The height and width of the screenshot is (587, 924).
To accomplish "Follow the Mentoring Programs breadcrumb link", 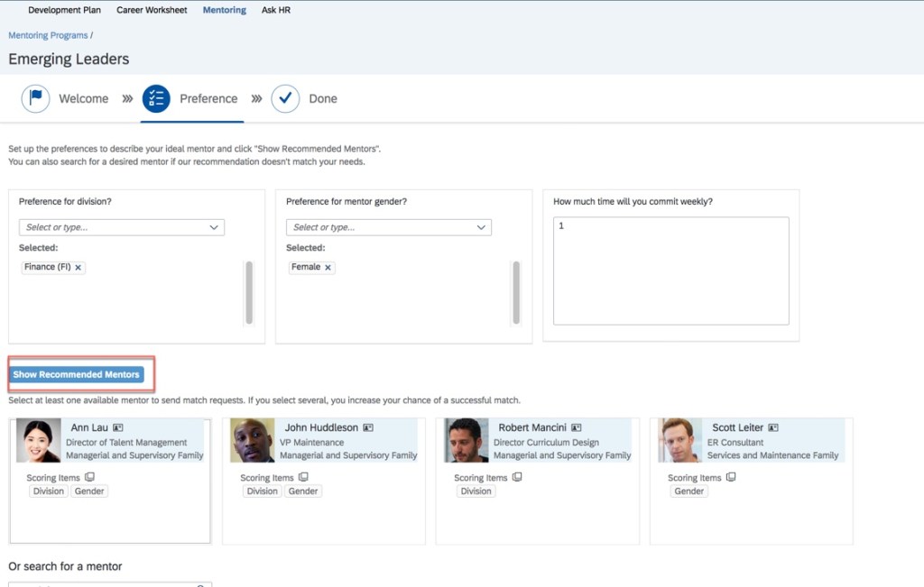I will point(48,35).
